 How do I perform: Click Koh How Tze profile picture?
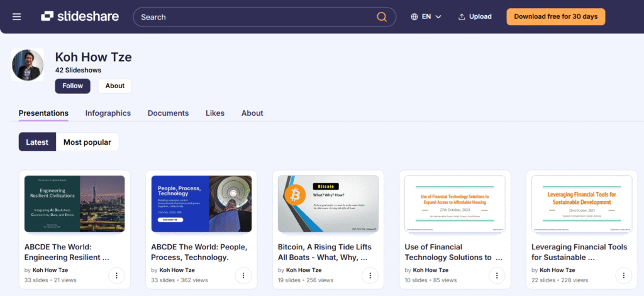[x=28, y=65]
